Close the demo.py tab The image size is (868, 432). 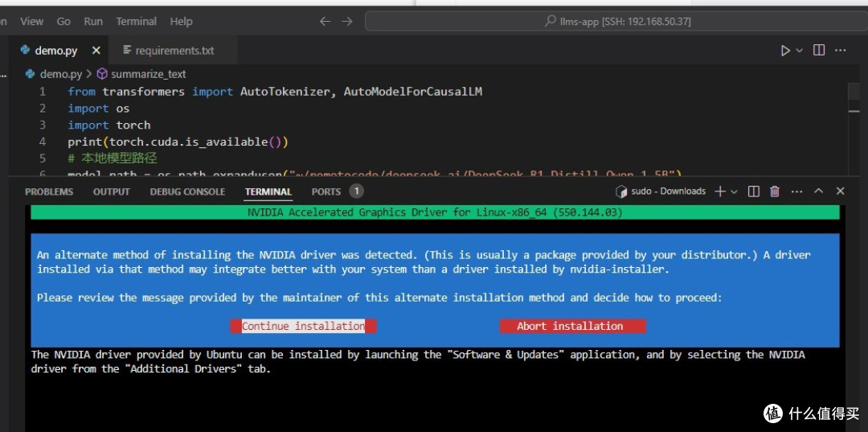click(96, 51)
